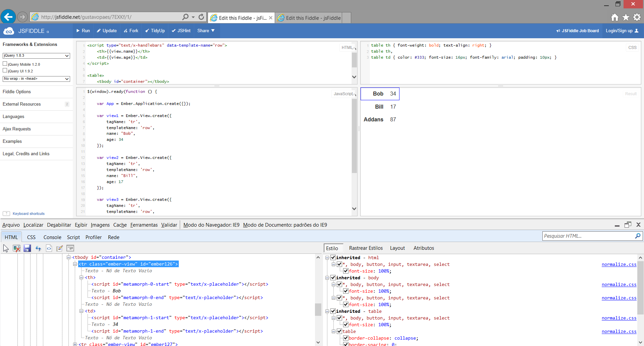
Task: Click the JSHint button
Action: click(x=181, y=31)
